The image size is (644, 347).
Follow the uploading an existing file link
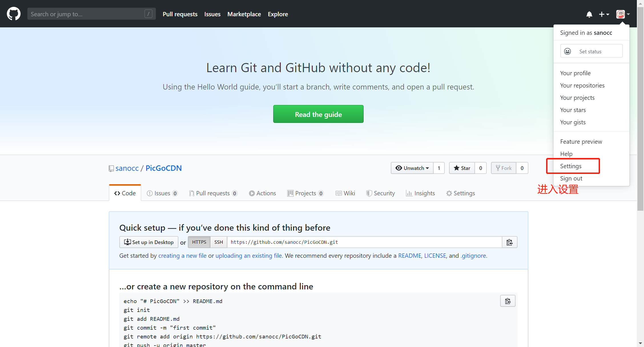[248, 255]
